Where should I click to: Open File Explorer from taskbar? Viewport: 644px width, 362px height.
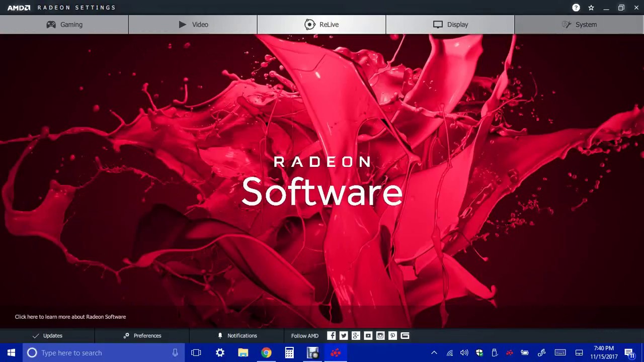tap(243, 352)
